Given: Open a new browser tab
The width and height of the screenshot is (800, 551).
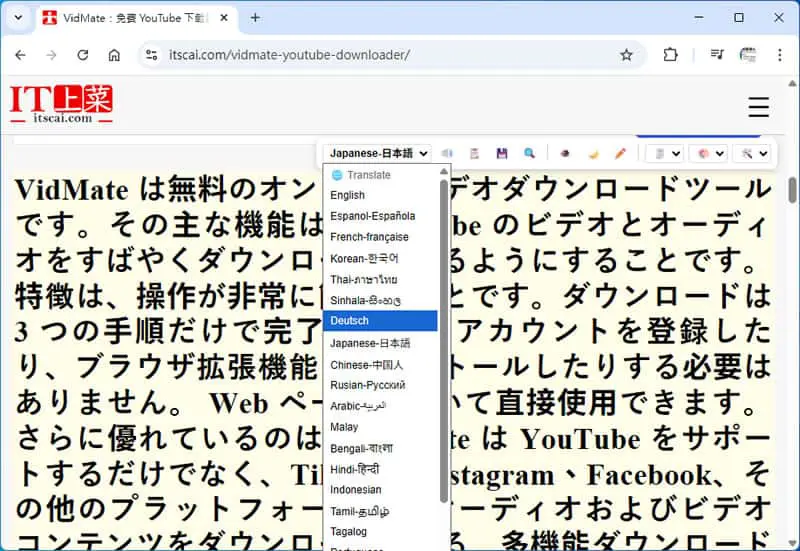Looking at the screenshot, I should tap(255, 18).
